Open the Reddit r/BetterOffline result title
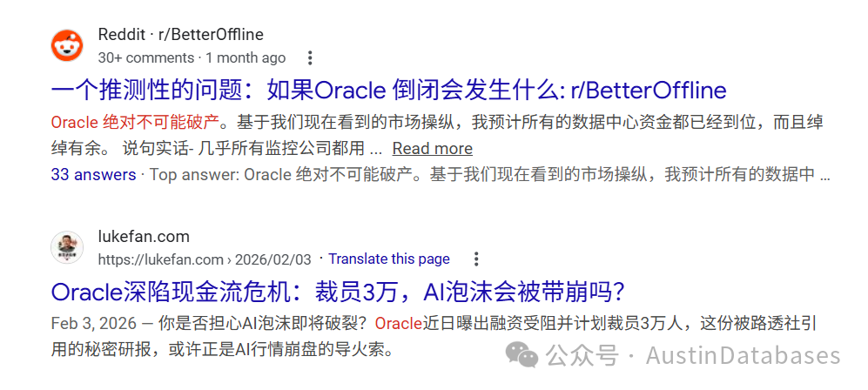 [x=388, y=91]
